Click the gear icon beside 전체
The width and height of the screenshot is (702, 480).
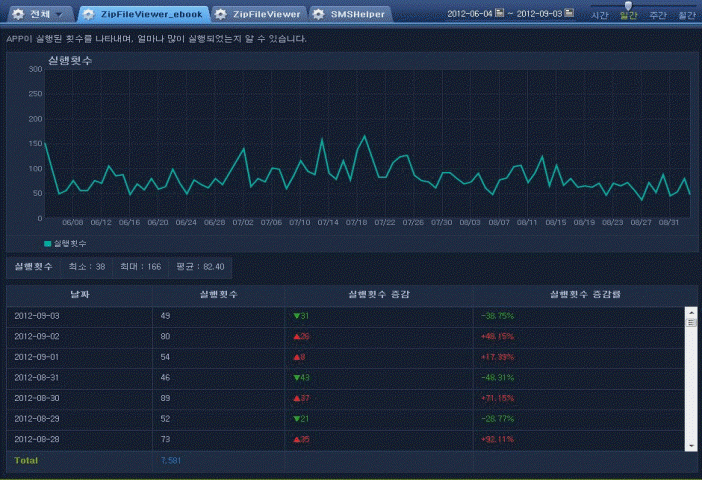coord(18,14)
